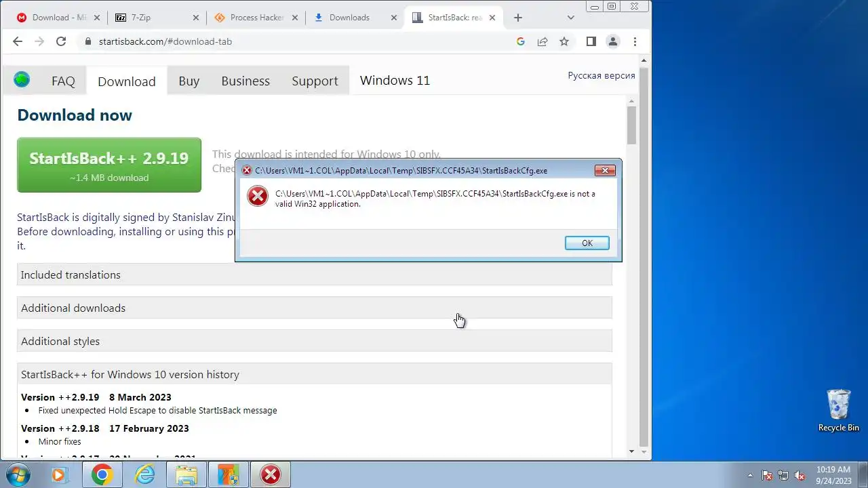Open the Support tab
This screenshot has width=868, height=488.
tap(315, 81)
